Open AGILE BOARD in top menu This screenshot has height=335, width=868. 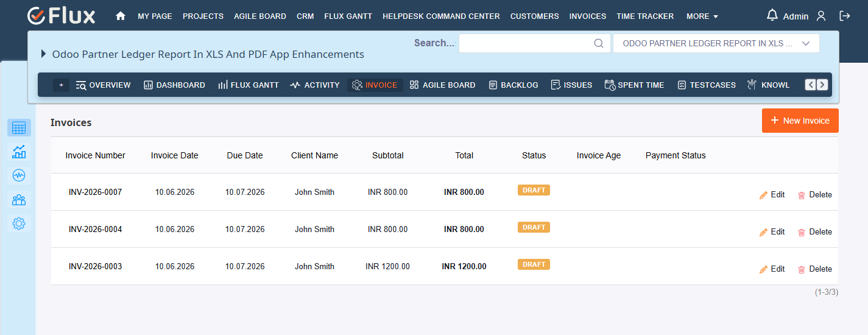[260, 16]
